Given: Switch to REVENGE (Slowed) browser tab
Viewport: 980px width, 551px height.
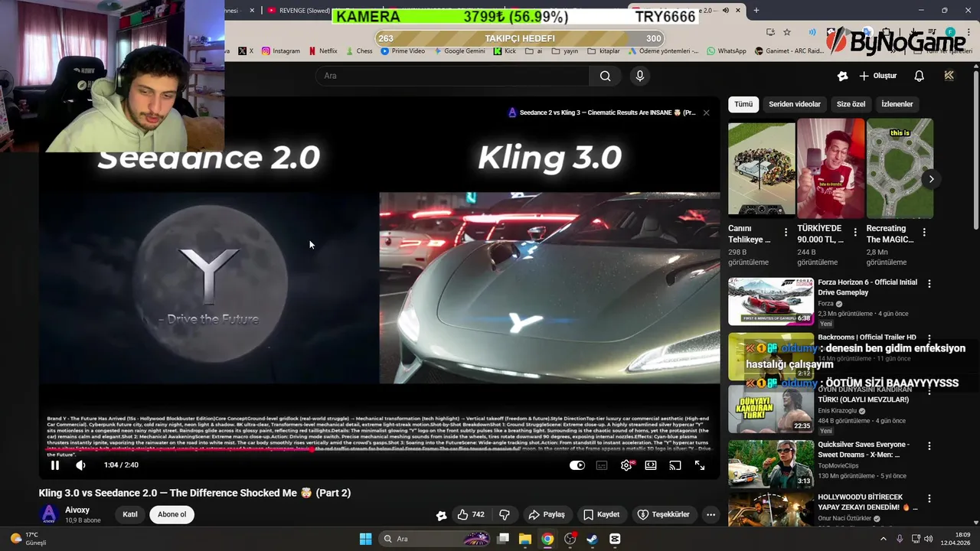Looking at the screenshot, I should click(299, 11).
